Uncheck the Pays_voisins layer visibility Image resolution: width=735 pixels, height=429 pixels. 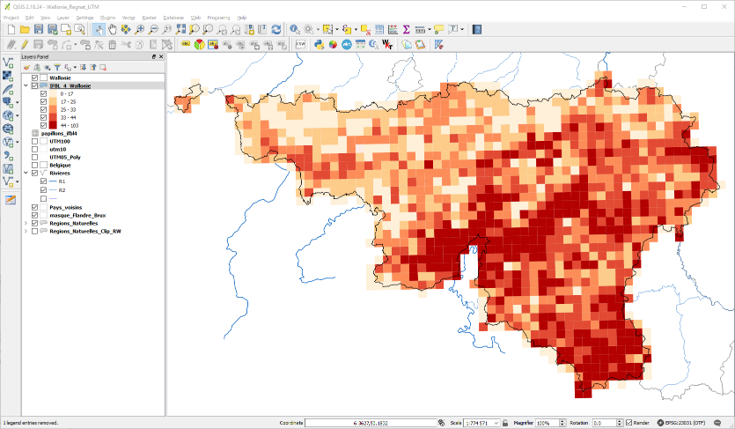[36, 207]
